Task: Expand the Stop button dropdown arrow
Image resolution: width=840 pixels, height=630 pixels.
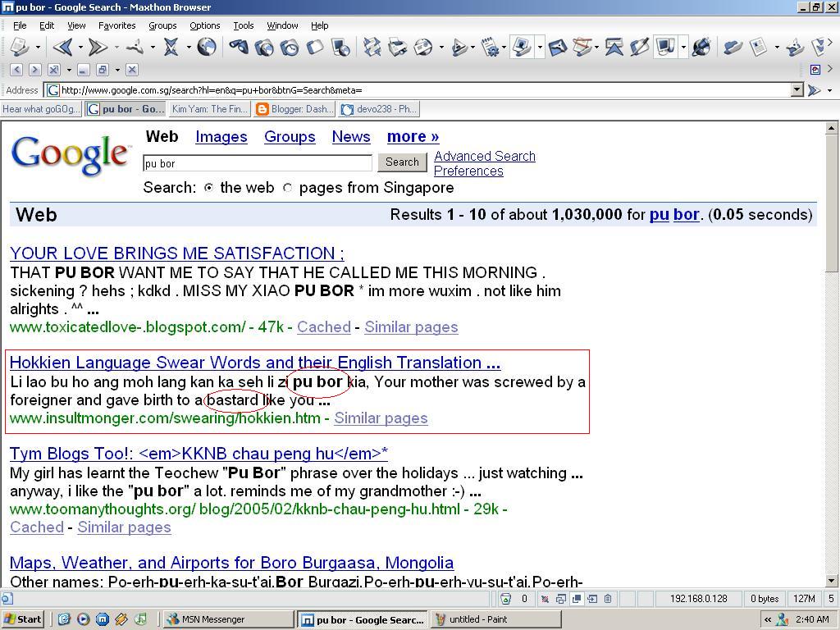Action: [188, 47]
